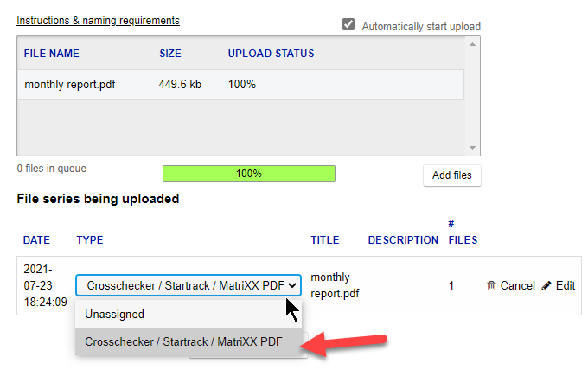Click the monthly report.pdf title in the series row
This screenshot has width=588, height=376.
pos(335,285)
